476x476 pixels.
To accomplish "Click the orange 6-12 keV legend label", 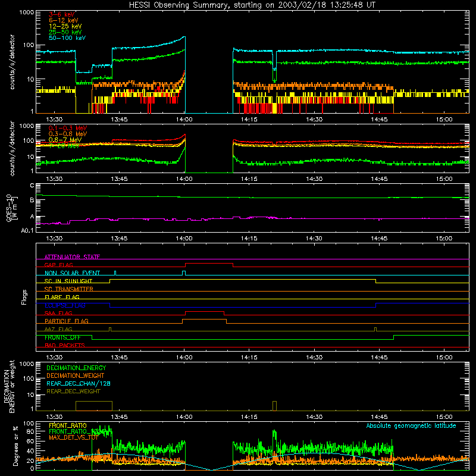I will pyautogui.click(x=64, y=20).
